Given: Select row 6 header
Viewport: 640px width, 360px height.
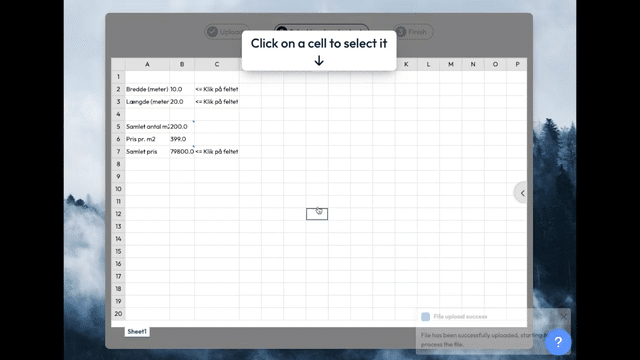Looking at the screenshot, I should coord(118,139).
